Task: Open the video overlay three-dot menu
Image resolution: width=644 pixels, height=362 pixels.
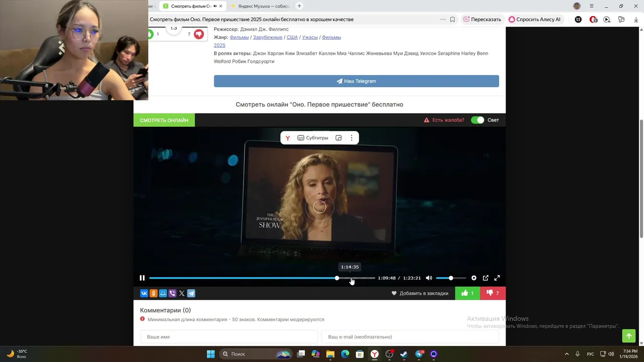Action: [x=352, y=138]
